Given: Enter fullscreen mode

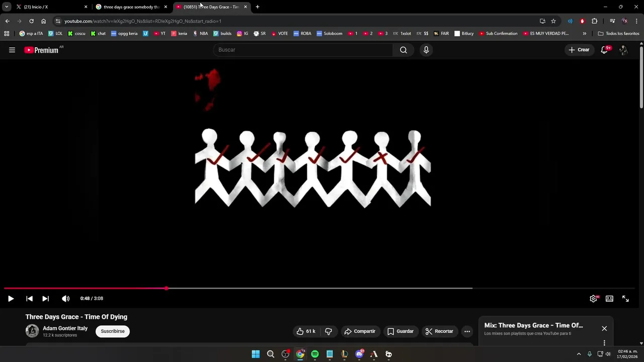Looking at the screenshot, I should [x=625, y=298].
